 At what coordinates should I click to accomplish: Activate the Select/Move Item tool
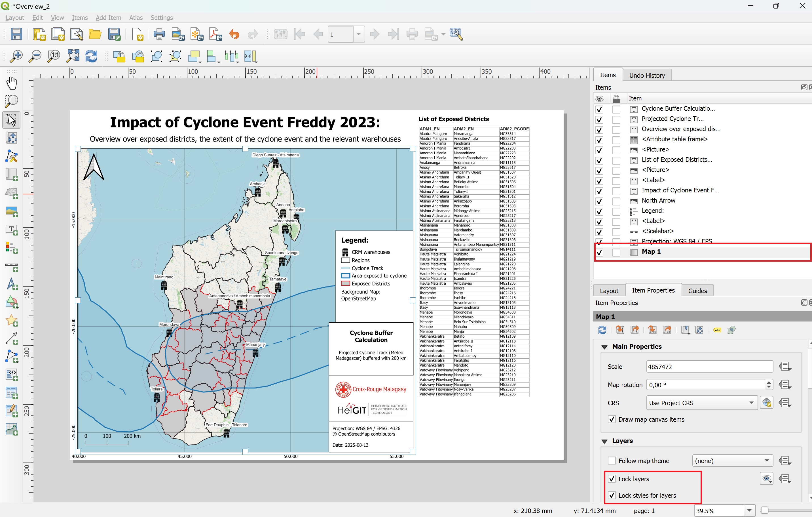pos(11,120)
